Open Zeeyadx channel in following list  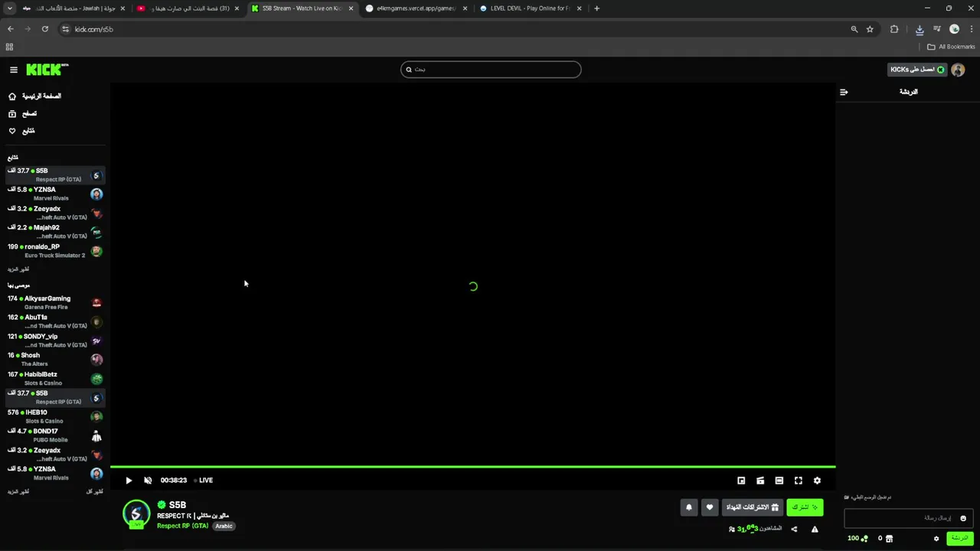point(55,214)
